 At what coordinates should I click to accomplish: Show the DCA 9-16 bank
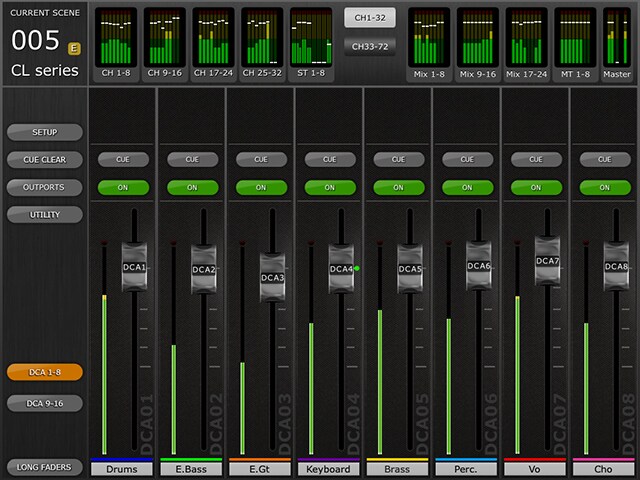44,403
